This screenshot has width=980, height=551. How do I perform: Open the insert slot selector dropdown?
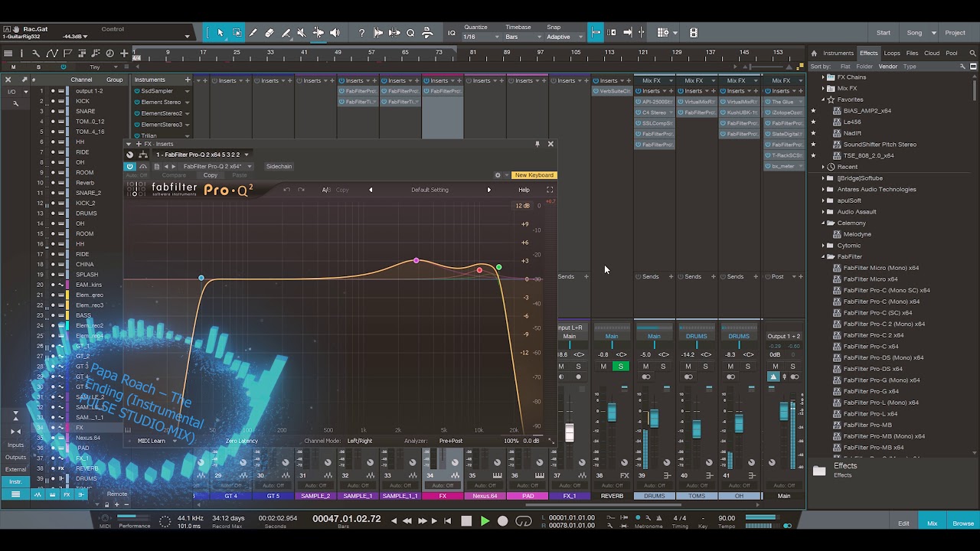click(203, 155)
